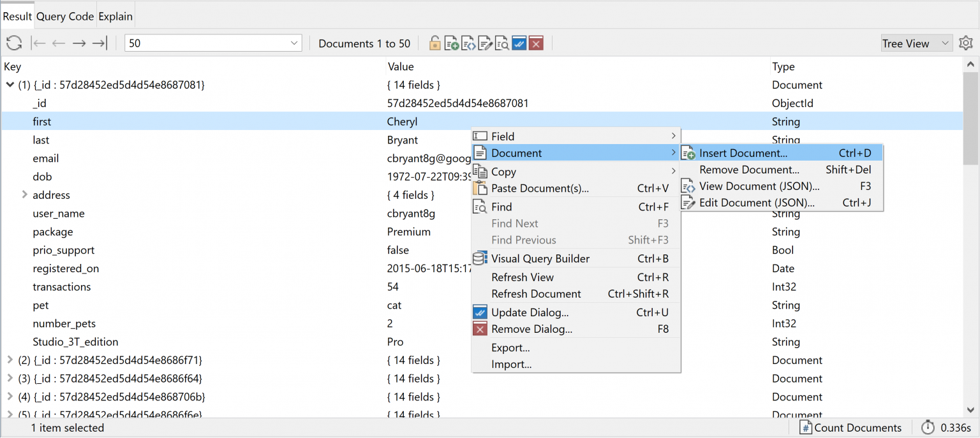
Task: Select the View Document JSON toolbar icon
Action: coord(468,43)
